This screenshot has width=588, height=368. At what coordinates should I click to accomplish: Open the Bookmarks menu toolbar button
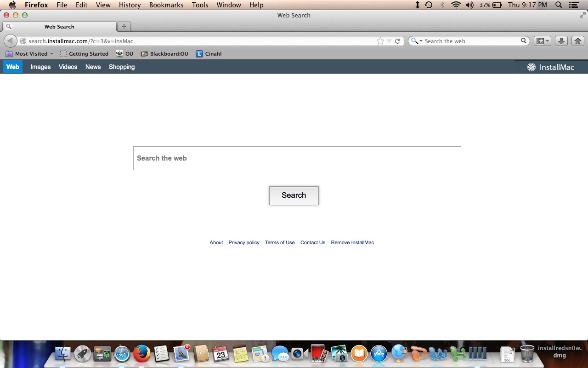(x=543, y=41)
